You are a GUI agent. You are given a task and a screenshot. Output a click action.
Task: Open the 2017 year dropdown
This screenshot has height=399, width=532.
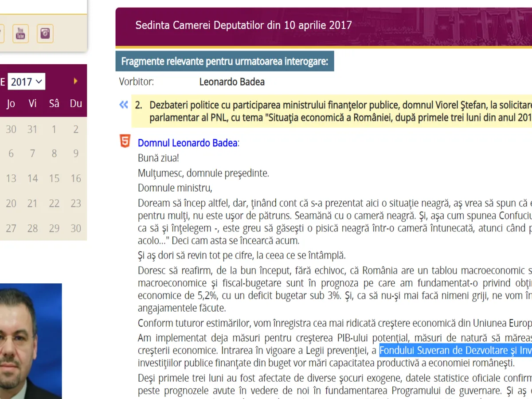tap(26, 82)
